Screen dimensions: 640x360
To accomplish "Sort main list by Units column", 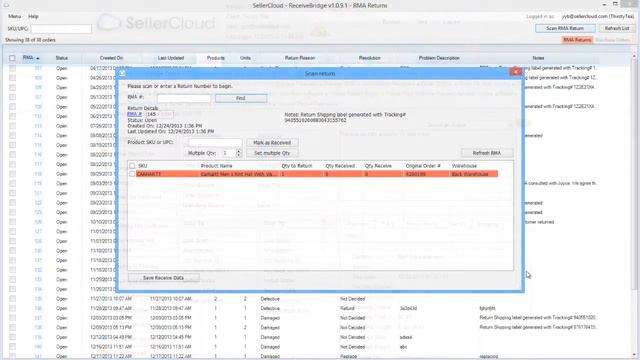I will point(245,58).
